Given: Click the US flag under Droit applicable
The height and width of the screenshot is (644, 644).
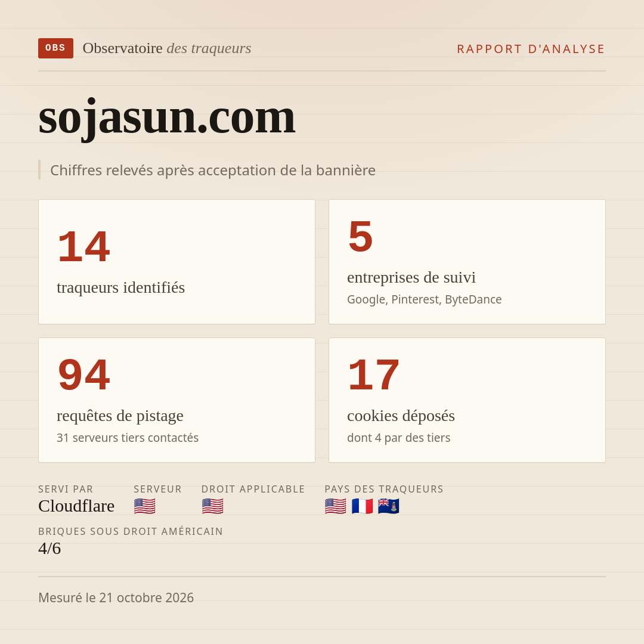Looking at the screenshot, I should [212, 506].
